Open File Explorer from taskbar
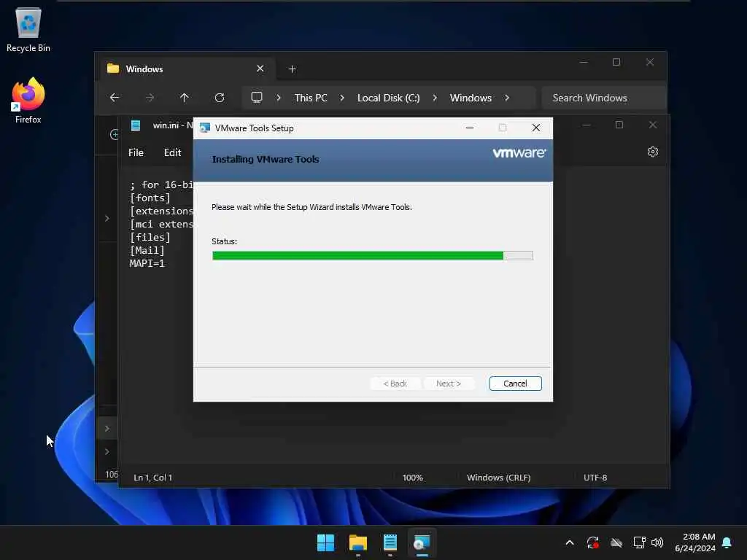 tap(357, 542)
